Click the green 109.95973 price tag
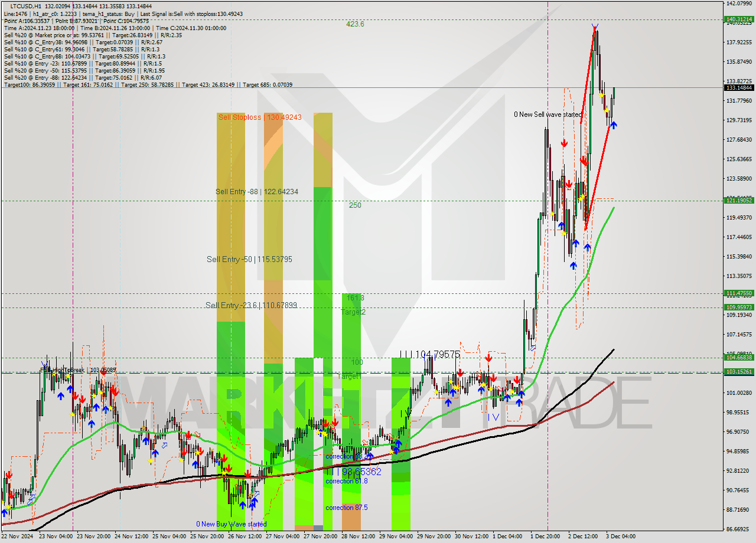Viewport: 756px width, 543px height. (x=739, y=307)
